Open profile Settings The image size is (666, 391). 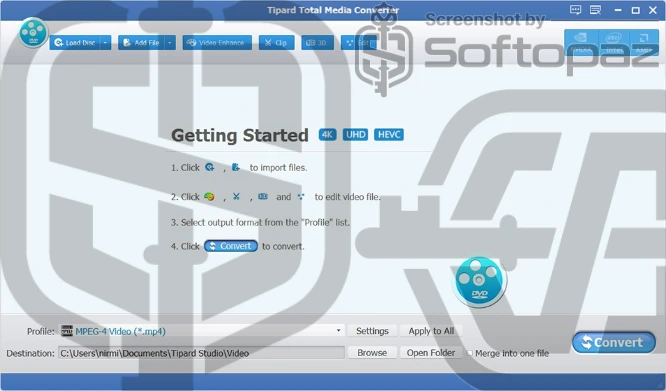coord(372,331)
